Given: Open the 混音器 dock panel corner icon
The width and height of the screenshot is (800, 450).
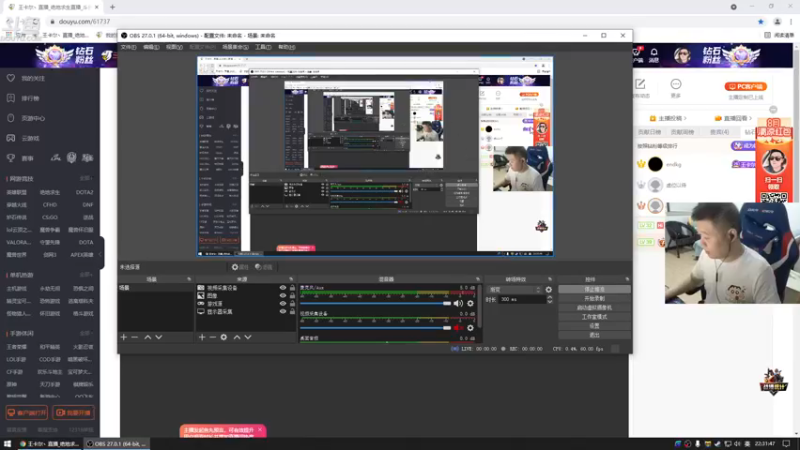Looking at the screenshot, I should pyautogui.click(x=478, y=280).
